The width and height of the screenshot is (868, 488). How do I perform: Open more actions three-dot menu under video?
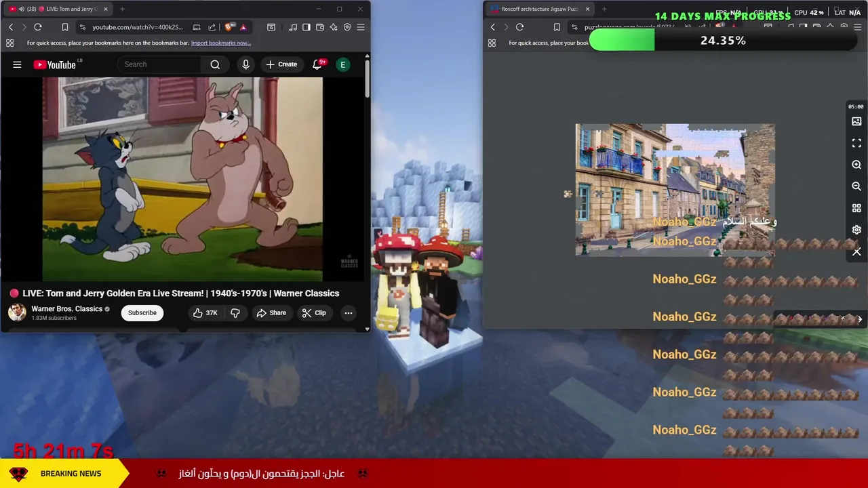pos(349,312)
